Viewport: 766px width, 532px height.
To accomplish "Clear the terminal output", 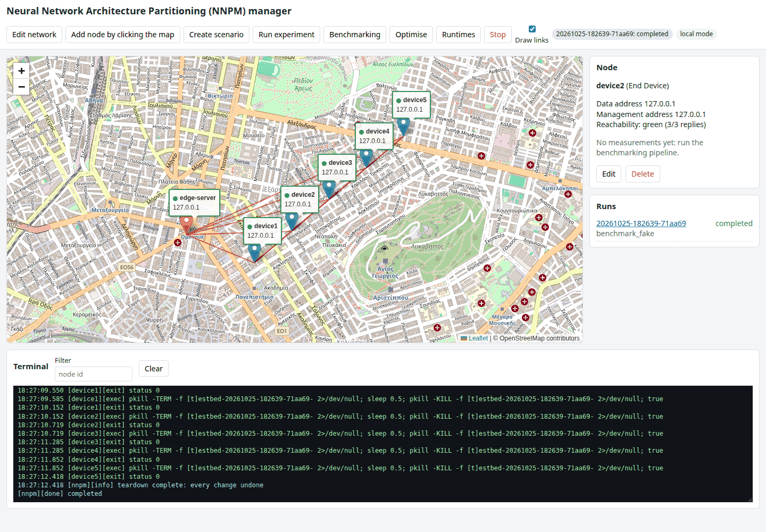I will point(154,369).
